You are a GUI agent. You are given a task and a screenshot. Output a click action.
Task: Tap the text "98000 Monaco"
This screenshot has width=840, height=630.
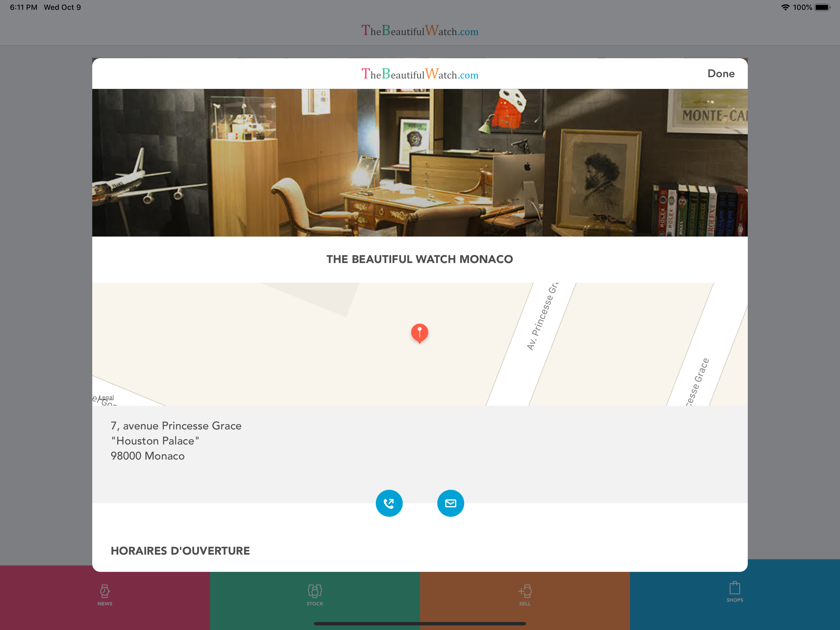[148, 456]
